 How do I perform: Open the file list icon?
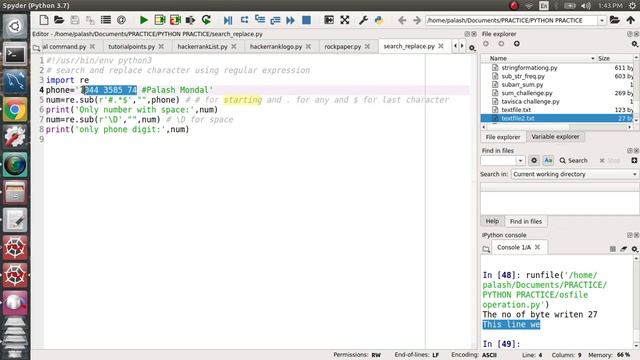106,20
